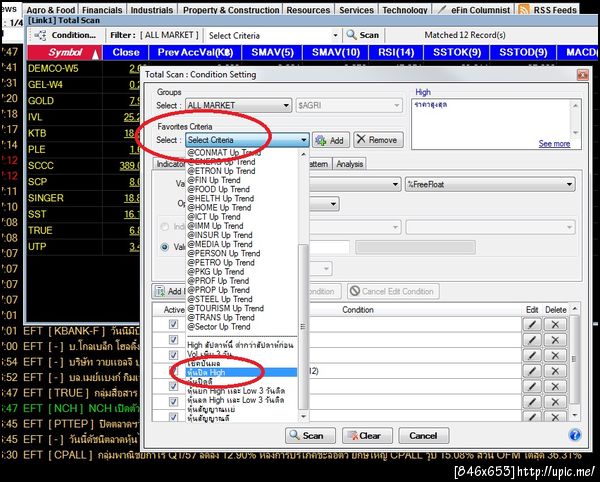The height and width of the screenshot is (482, 600).
Task: Click the Remove favorites criteria button
Action: tap(378, 140)
